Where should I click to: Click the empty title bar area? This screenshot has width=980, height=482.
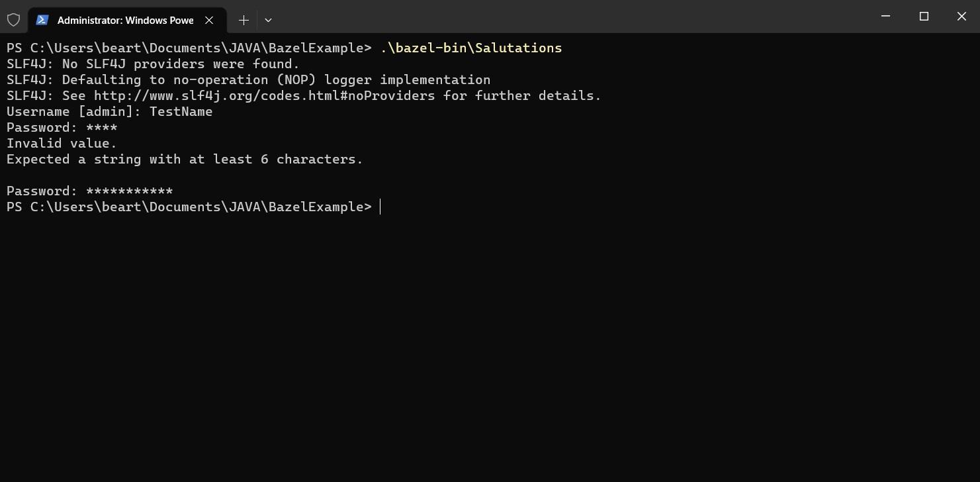pyautogui.click(x=562, y=17)
